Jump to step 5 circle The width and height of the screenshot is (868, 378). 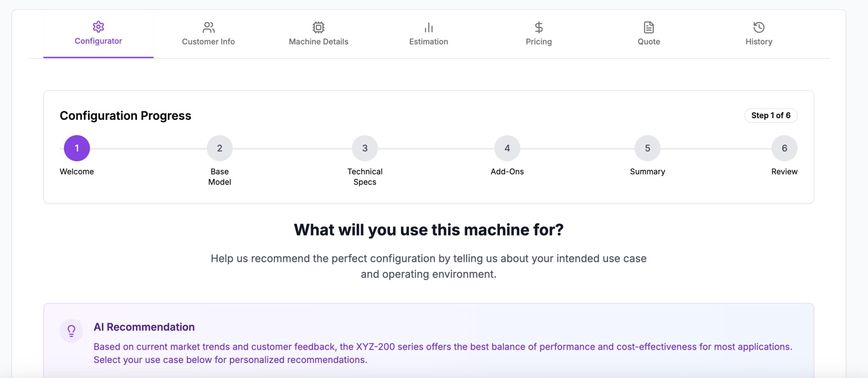tap(648, 148)
